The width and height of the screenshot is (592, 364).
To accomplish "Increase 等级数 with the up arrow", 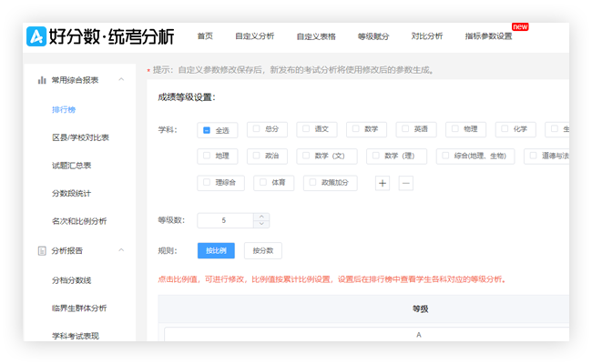I will click(x=261, y=217).
